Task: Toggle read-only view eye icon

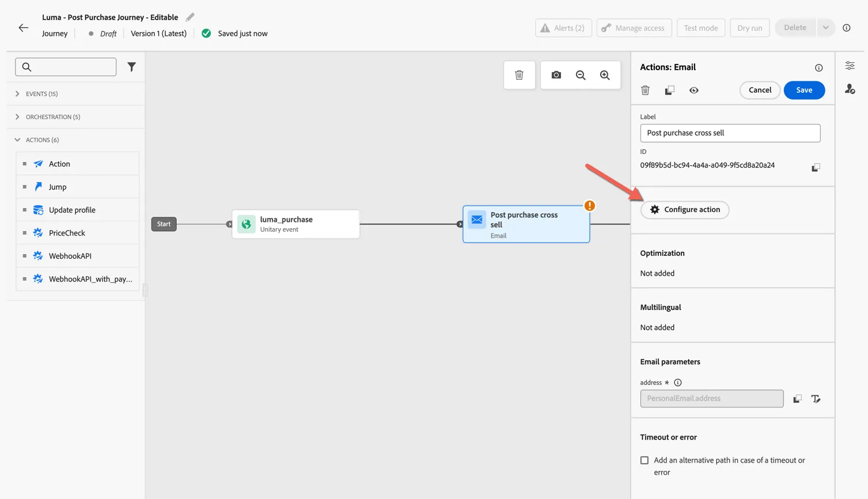Action: (693, 90)
